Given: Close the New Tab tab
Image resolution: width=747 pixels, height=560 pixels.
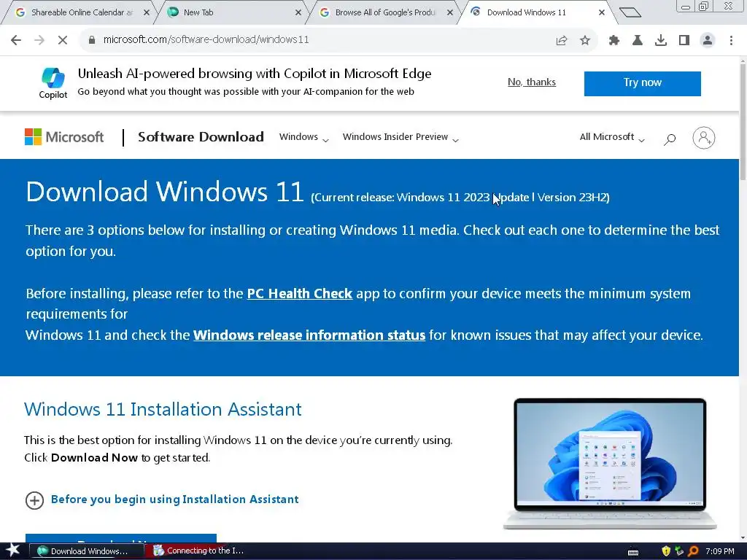Looking at the screenshot, I should [x=298, y=13].
